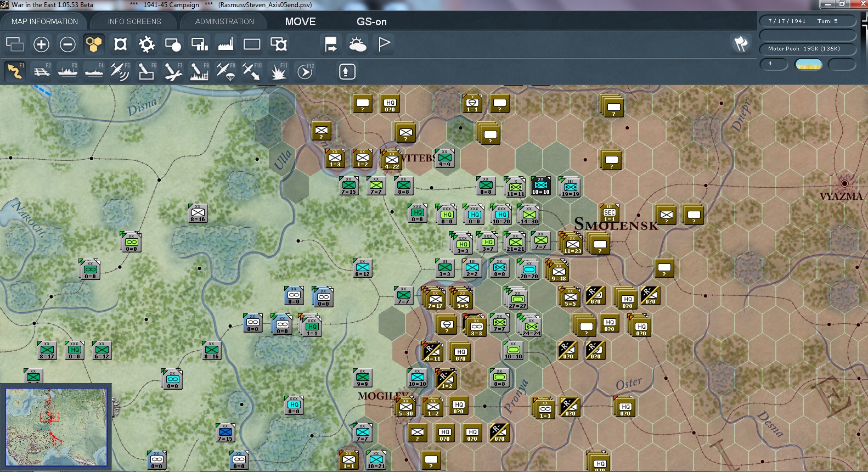The height and width of the screenshot is (472, 868).
Task: Select the 21=21 unit counter
Action: tap(515, 242)
